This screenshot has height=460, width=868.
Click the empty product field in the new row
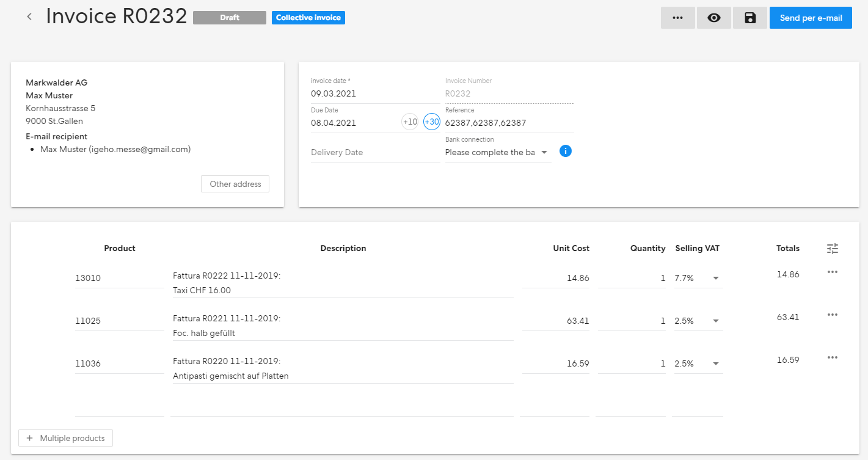(x=120, y=407)
